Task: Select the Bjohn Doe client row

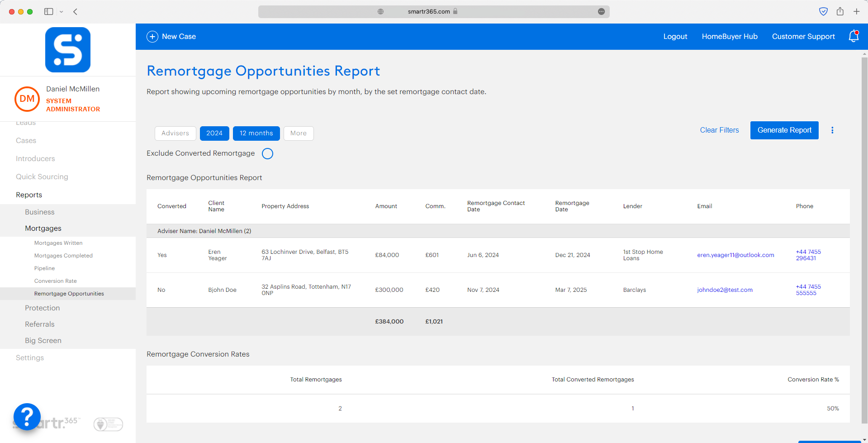Action: pos(498,290)
